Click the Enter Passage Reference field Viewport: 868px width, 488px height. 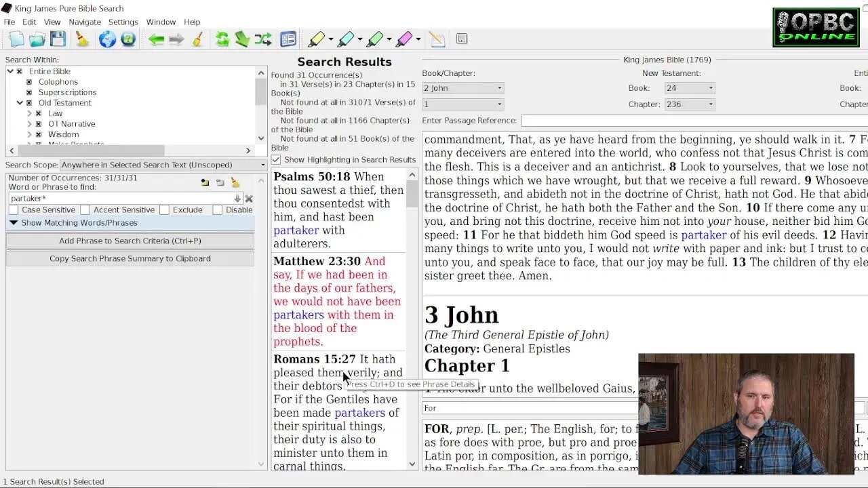point(694,121)
